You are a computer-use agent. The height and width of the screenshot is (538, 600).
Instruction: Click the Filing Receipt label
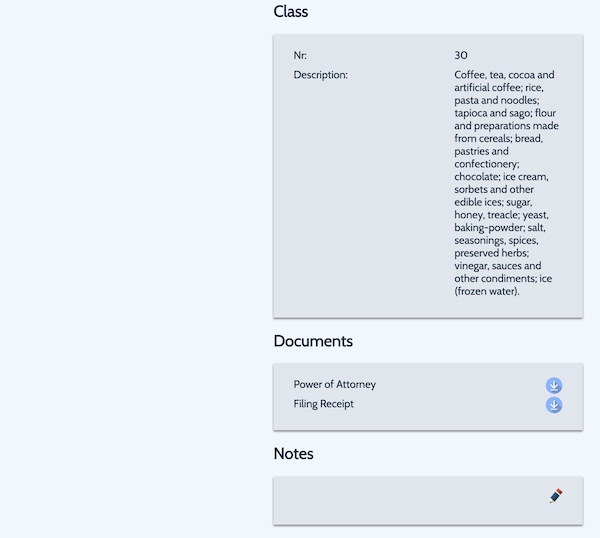pyautogui.click(x=323, y=404)
